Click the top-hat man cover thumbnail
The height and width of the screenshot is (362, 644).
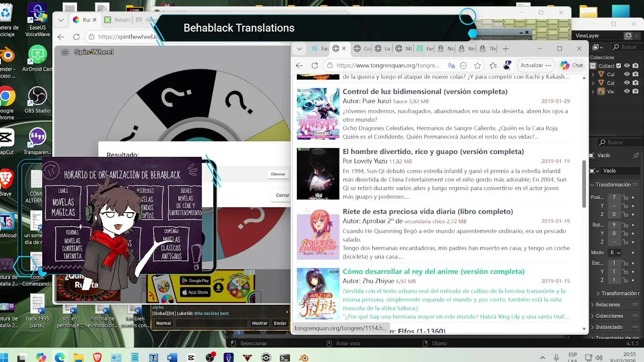pos(318,173)
